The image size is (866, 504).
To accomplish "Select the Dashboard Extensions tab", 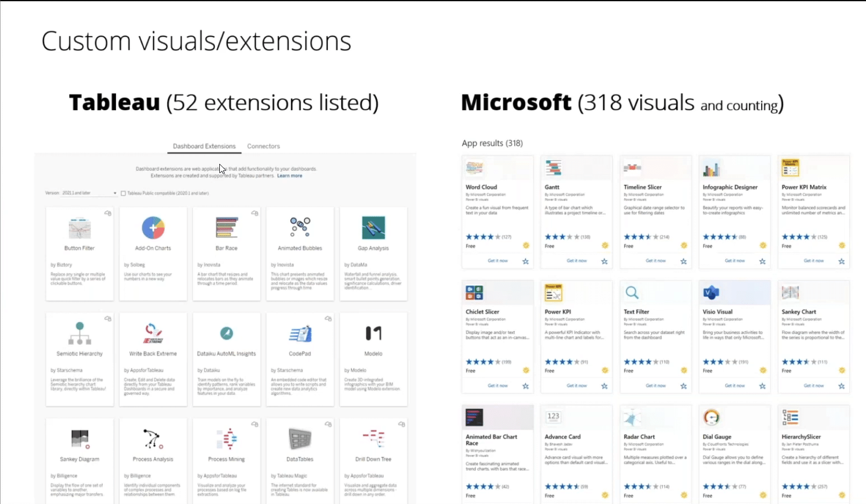I will click(204, 146).
